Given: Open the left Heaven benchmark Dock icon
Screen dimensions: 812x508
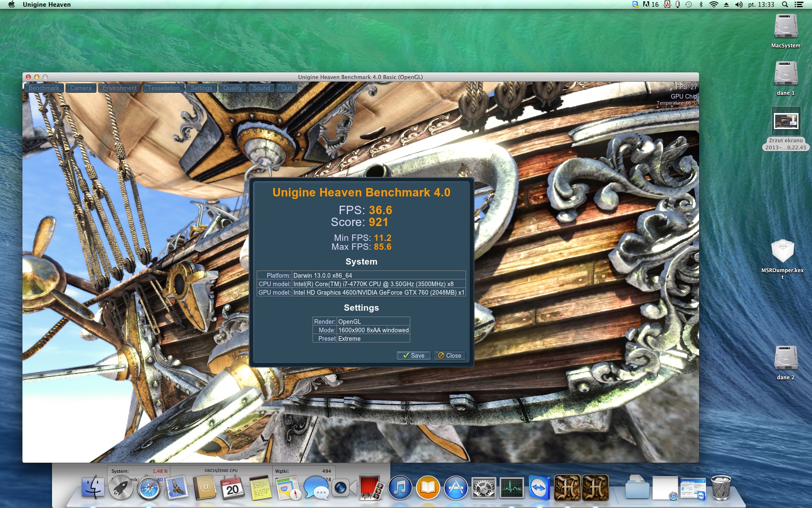Looking at the screenshot, I should click(x=568, y=488).
